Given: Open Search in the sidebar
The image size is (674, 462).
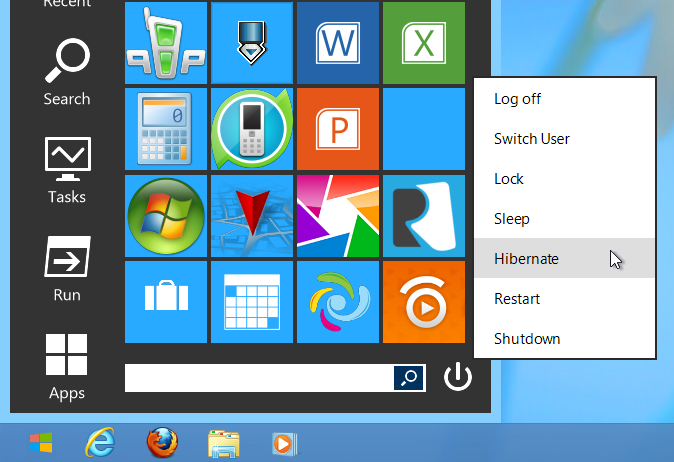Looking at the screenshot, I should 67,72.
